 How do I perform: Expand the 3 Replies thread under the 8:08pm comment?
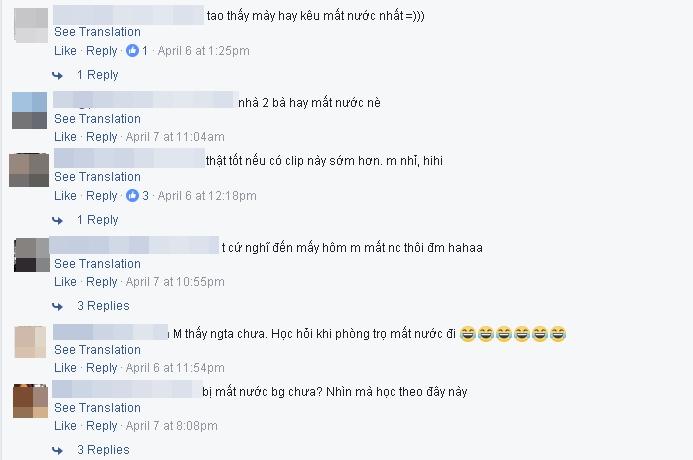(103, 450)
